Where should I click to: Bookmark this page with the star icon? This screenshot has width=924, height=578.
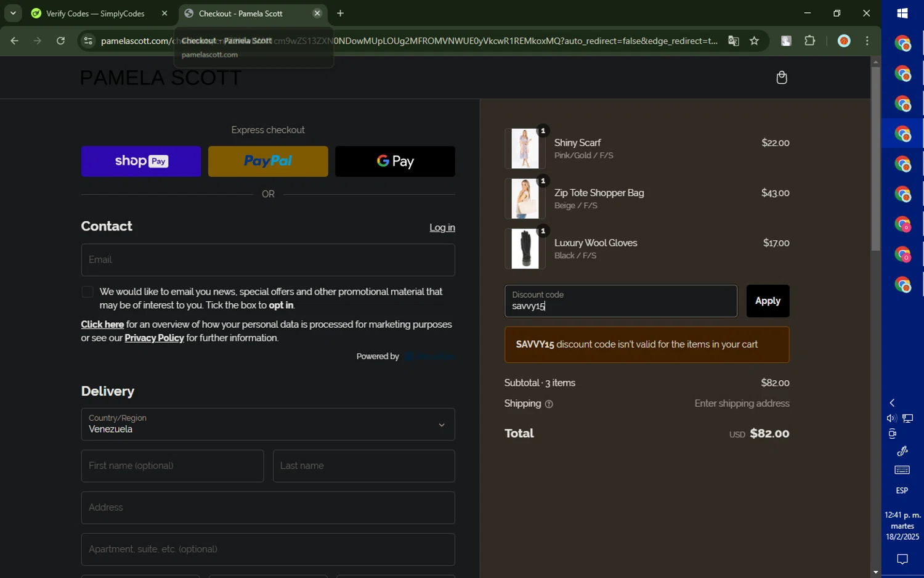point(754,41)
